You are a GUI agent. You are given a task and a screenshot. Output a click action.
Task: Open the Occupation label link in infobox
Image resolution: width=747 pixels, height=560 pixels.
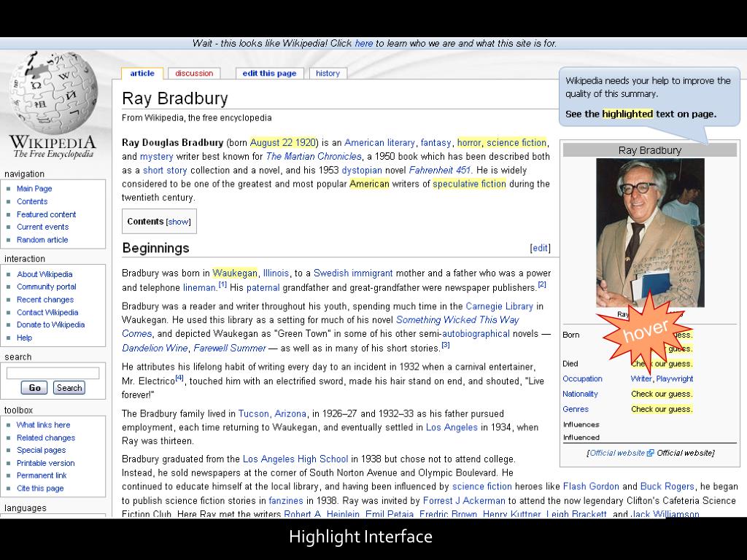pos(582,379)
